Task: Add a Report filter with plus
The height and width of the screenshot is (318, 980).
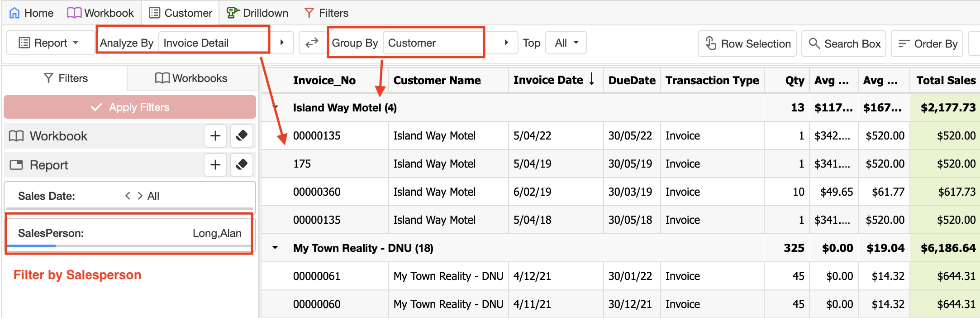Action: [215, 164]
